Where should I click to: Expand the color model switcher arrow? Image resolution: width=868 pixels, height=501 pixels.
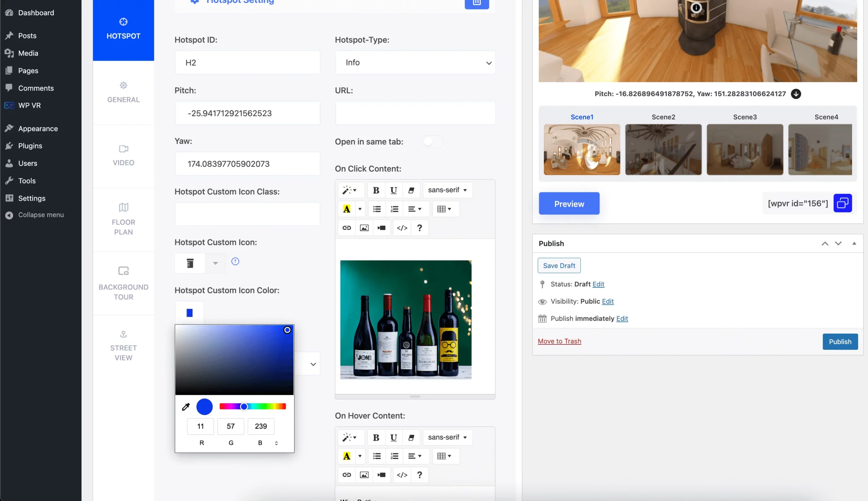[276, 443]
